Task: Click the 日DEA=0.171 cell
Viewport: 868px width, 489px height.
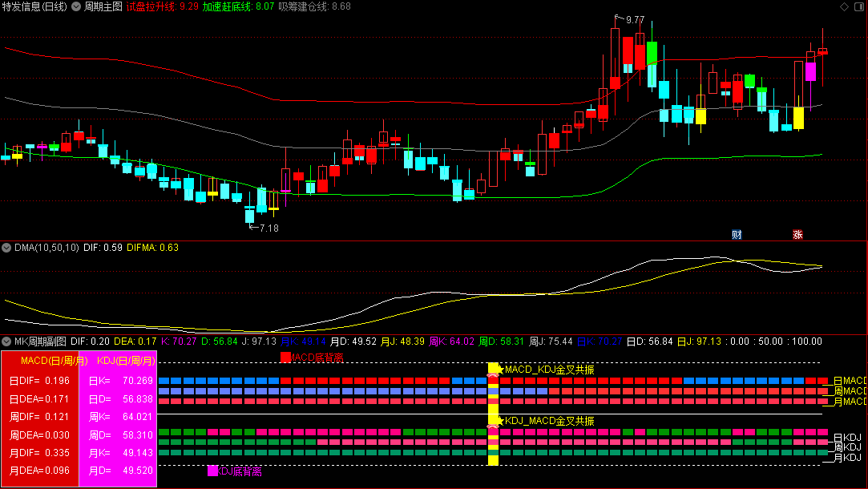Action: pyautogui.click(x=40, y=398)
